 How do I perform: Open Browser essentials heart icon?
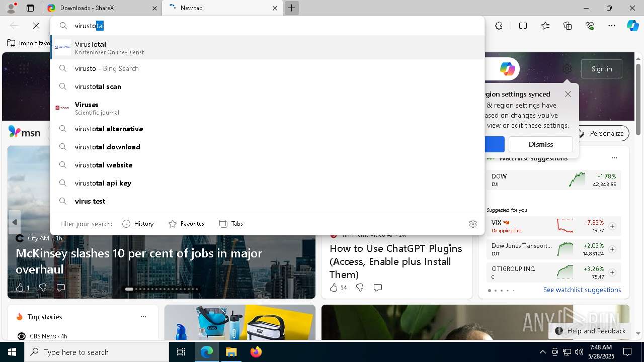[590, 26]
